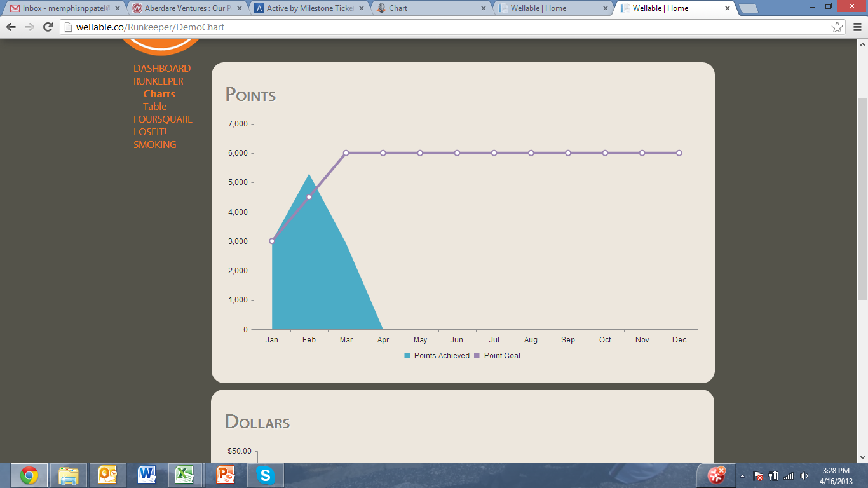Open the network signal tray icon
Viewport: 868px width, 488px height.
[789, 476]
